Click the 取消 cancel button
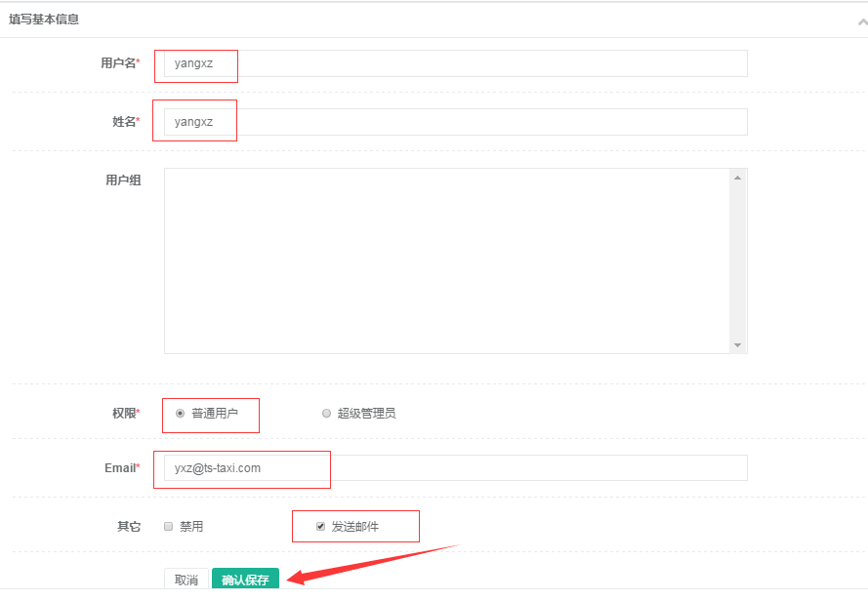868x600 pixels. [x=186, y=579]
